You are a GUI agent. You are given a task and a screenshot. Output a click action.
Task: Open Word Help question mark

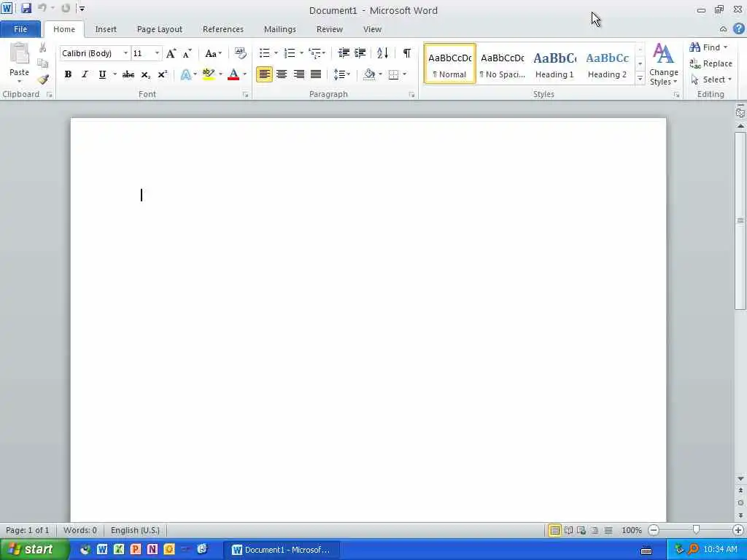coord(738,28)
